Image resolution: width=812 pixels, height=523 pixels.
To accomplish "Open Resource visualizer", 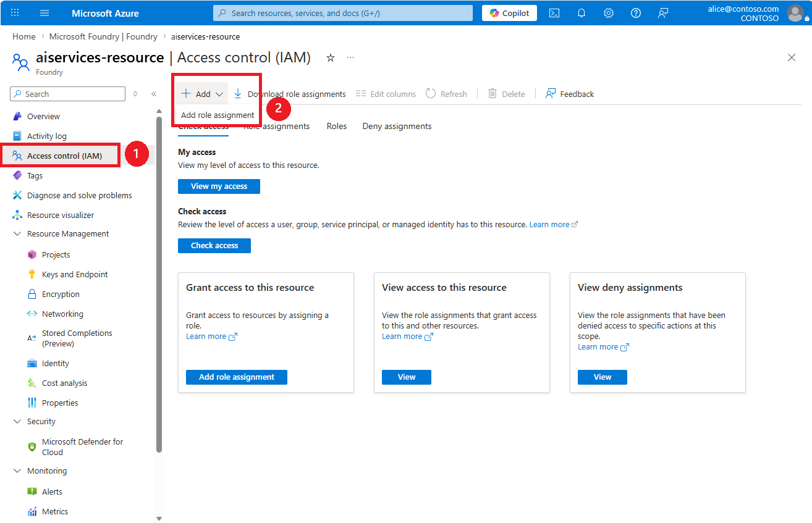I will point(61,215).
